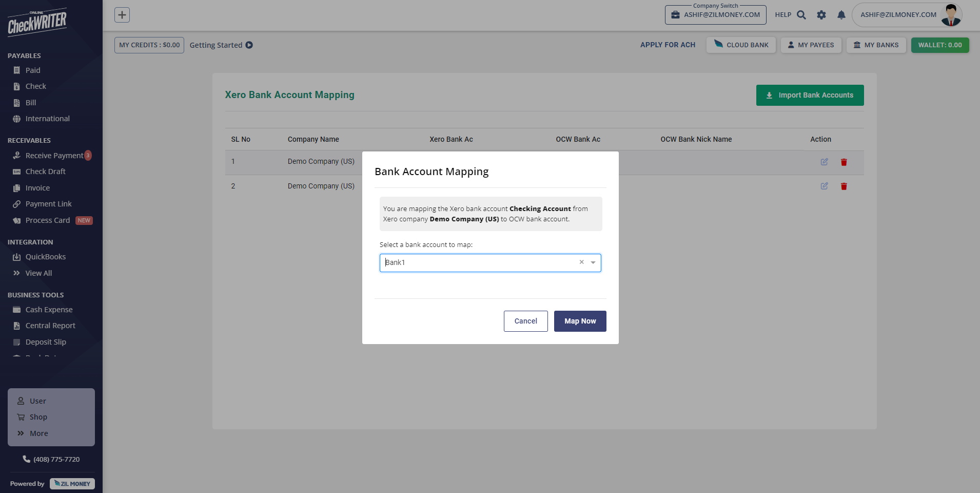Open the search magnifier icon

coord(801,15)
